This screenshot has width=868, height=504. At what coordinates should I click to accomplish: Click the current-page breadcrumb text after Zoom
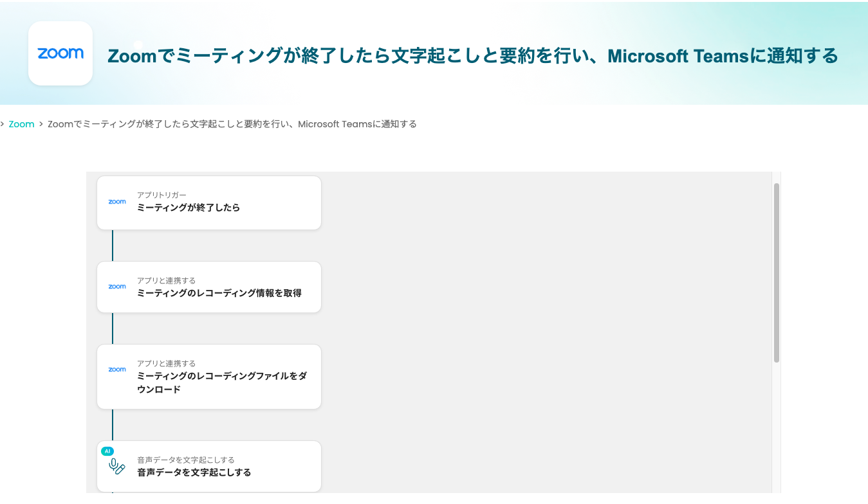pyautogui.click(x=232, y=124)
